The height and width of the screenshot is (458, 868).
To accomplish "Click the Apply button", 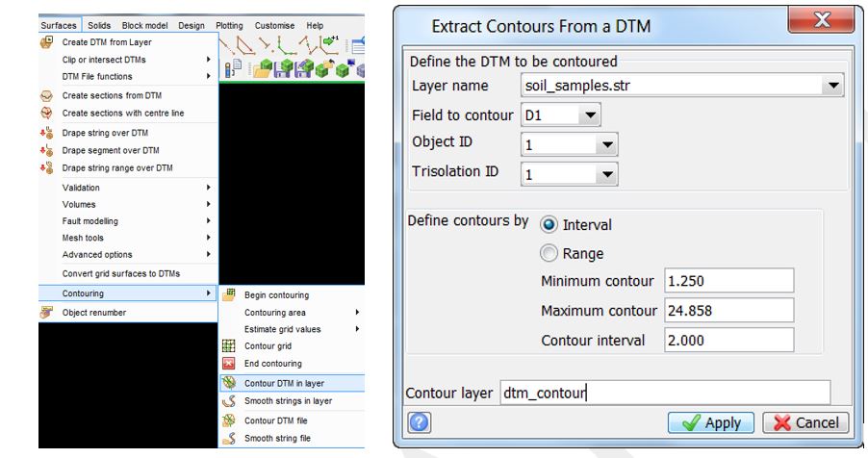I will (711, 423).
